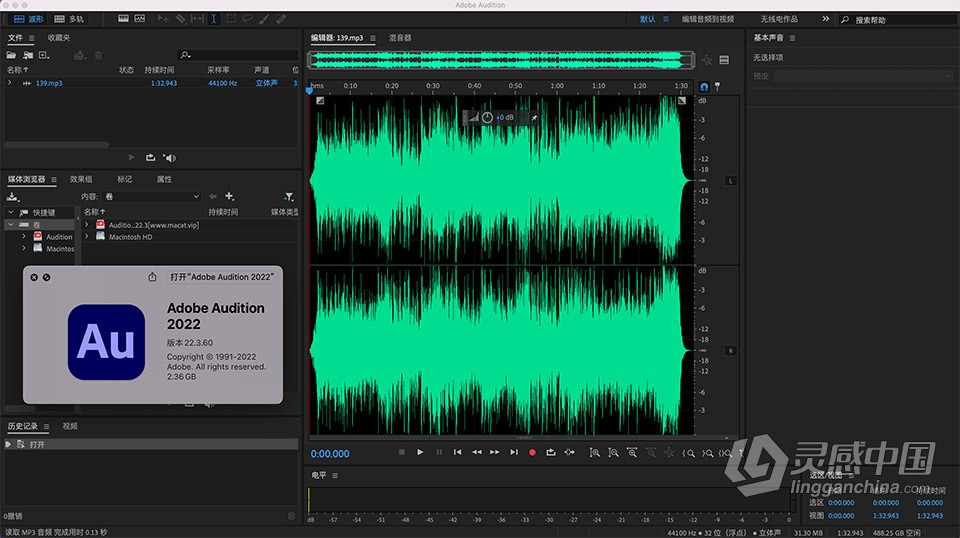Image resolution: width=960 pixels, height=538 pixels.
Task: Switch to the 波形 waveform view
Action: [28, 19]
